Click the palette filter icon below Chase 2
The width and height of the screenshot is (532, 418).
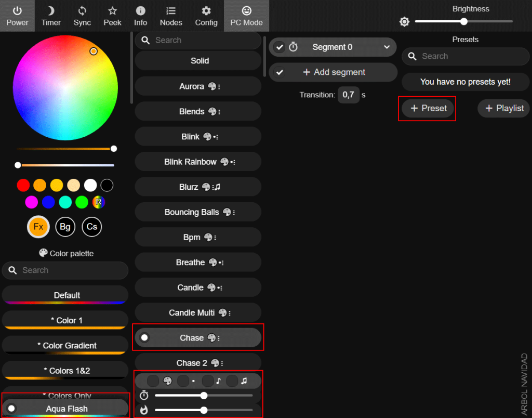click(x=167, y=381)
